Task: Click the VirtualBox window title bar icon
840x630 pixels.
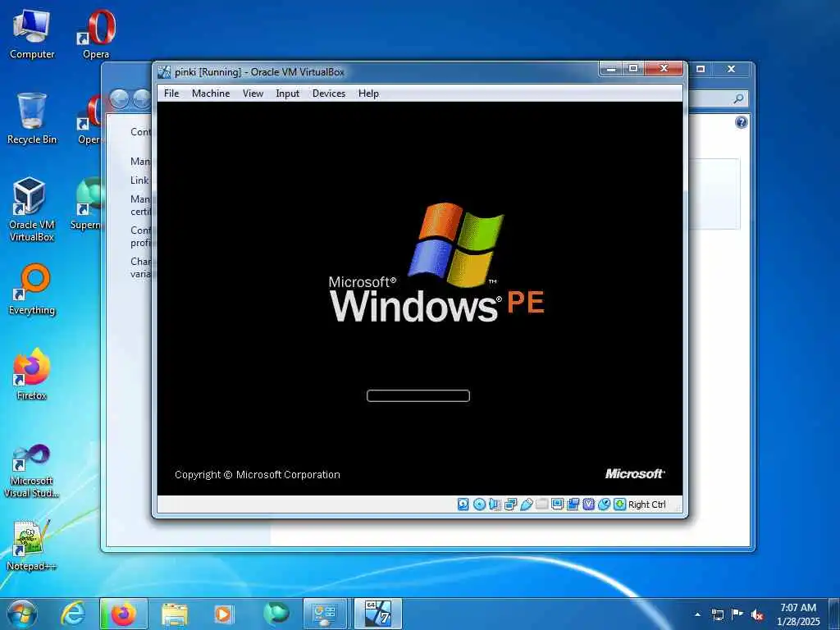Action: point(164,72)
